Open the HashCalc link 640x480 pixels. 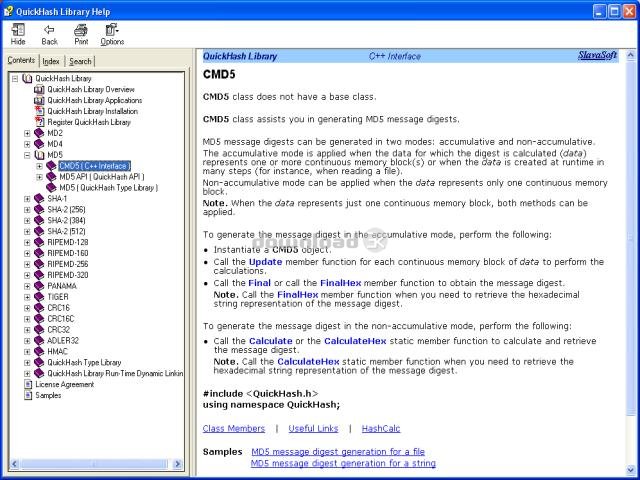(381, 429)
